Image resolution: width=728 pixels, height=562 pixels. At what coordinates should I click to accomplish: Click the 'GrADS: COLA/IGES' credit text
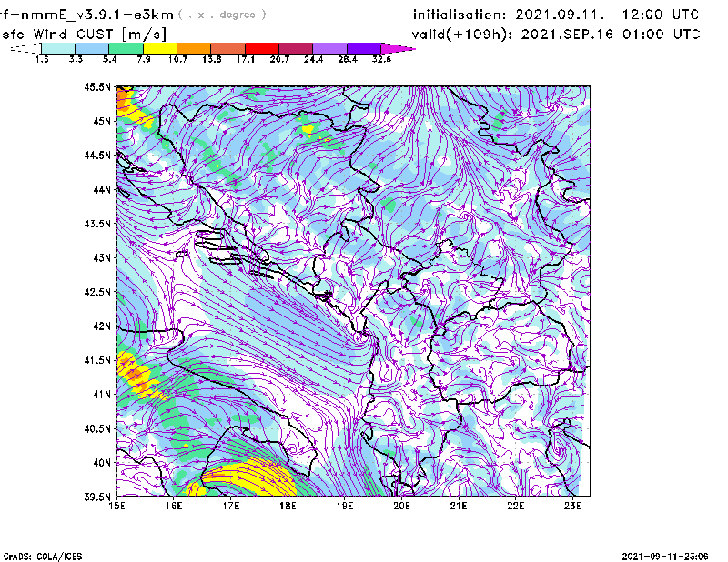click(x=43, y=557)
